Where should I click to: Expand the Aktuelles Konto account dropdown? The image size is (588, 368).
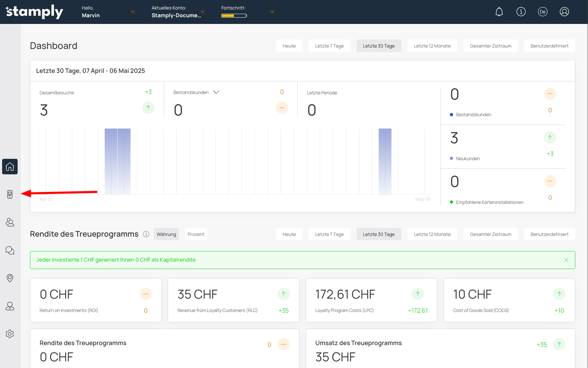click(203, 12)
